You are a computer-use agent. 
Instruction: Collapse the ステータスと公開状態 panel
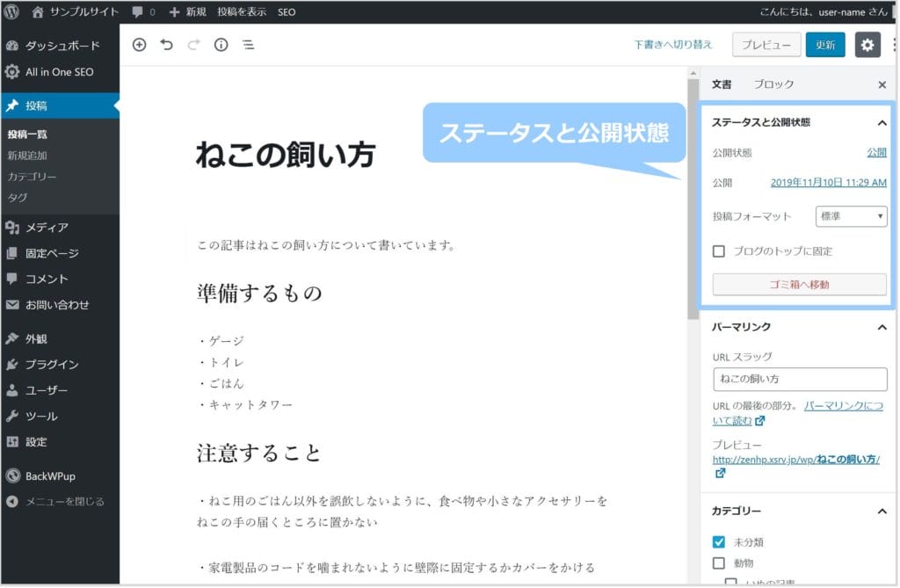coord(882,123)
